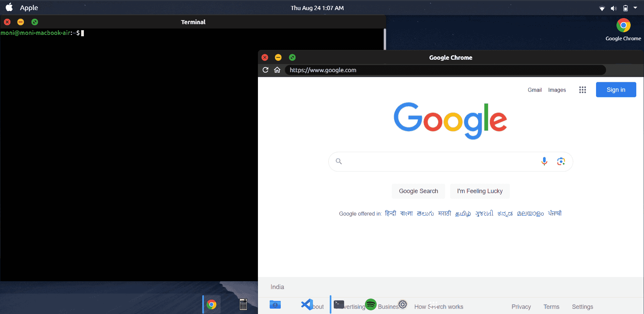Switch Google to Kannada (ಕನ್ನಡ)
The width and height of the screenshot is (644, 314).
(505, 214)
